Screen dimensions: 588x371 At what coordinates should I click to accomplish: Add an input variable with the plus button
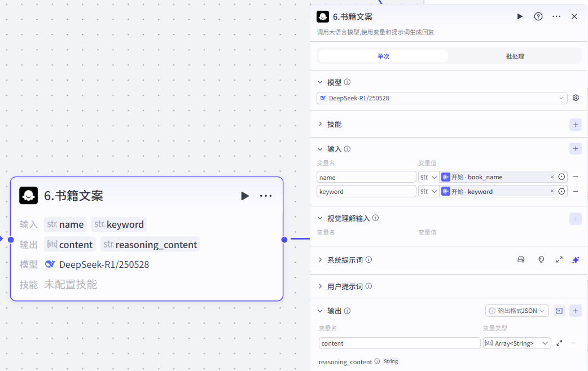tap(576, 148)
